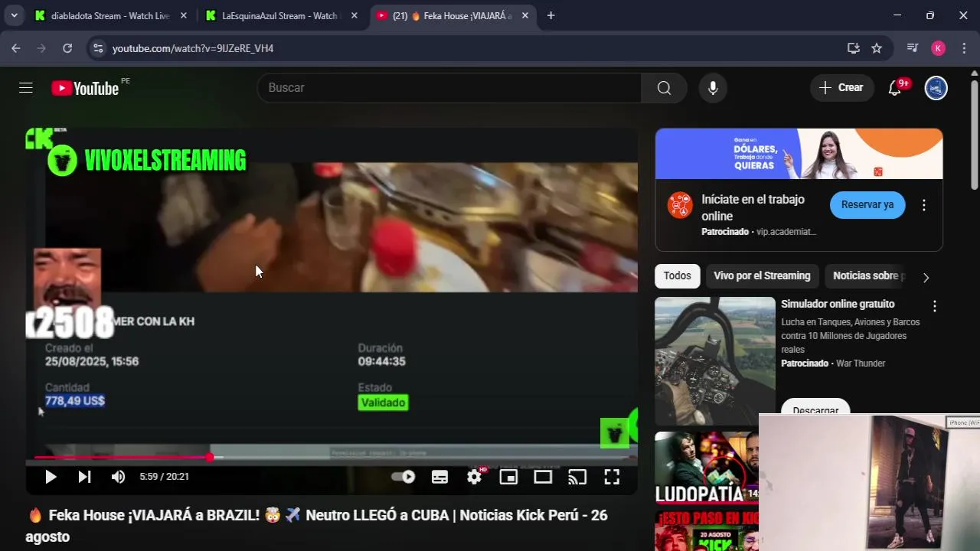The height and width of the screenshot is (551, 980).
Task: Click the address bar URL
Action: click(x=193, y=48)
